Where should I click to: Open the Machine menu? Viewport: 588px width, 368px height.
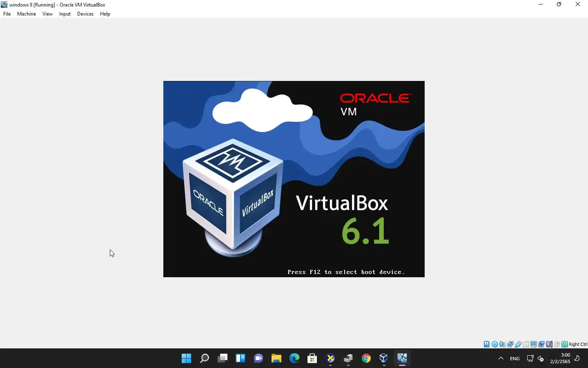point(27,14)
